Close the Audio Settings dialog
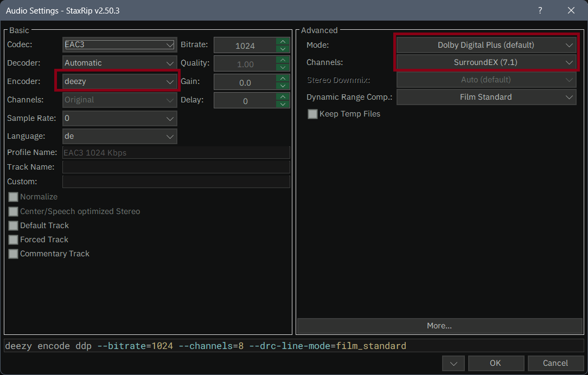588x375 pixels. pos(571,10)
